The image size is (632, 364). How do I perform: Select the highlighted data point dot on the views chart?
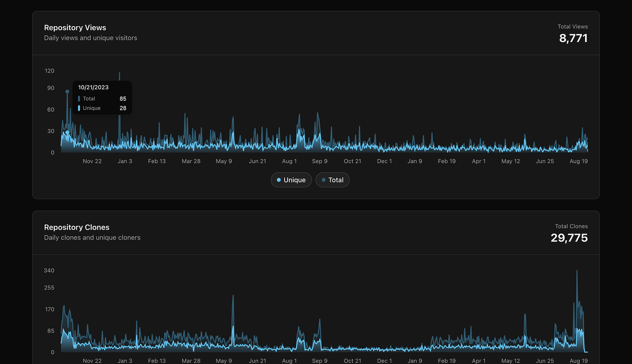coord(67,91)
